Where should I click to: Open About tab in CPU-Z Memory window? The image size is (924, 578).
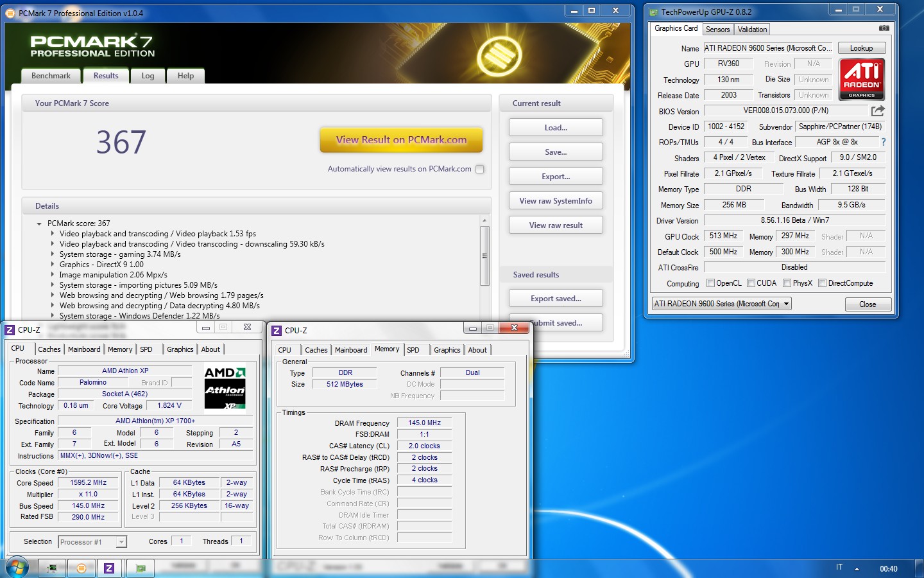[477, 350]
